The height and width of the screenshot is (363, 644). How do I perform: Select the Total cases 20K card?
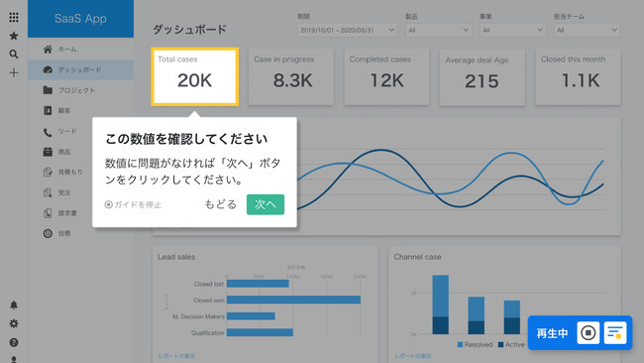pos(194,77)
